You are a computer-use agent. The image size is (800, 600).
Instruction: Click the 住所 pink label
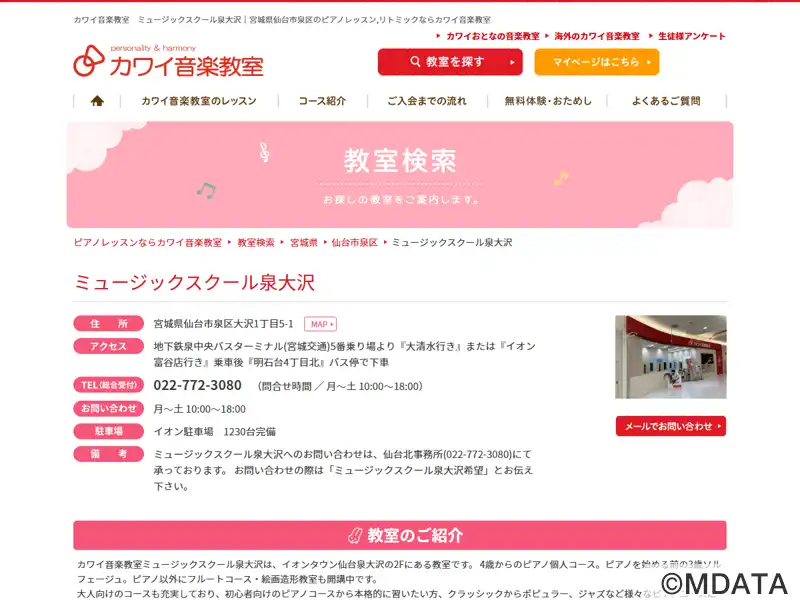[x=109, y=323]
